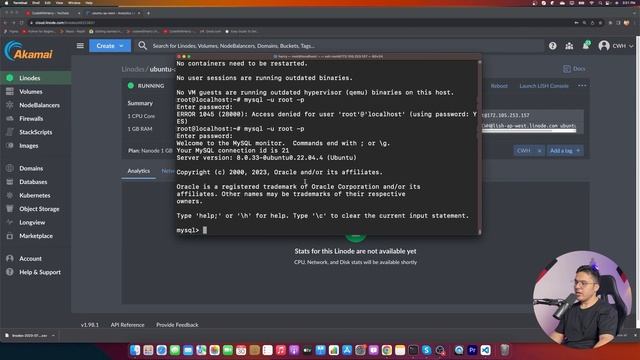Viewport: 640px width, 360px height.
Task: Click the v1.98.1 version link
Action: point(90,325)
